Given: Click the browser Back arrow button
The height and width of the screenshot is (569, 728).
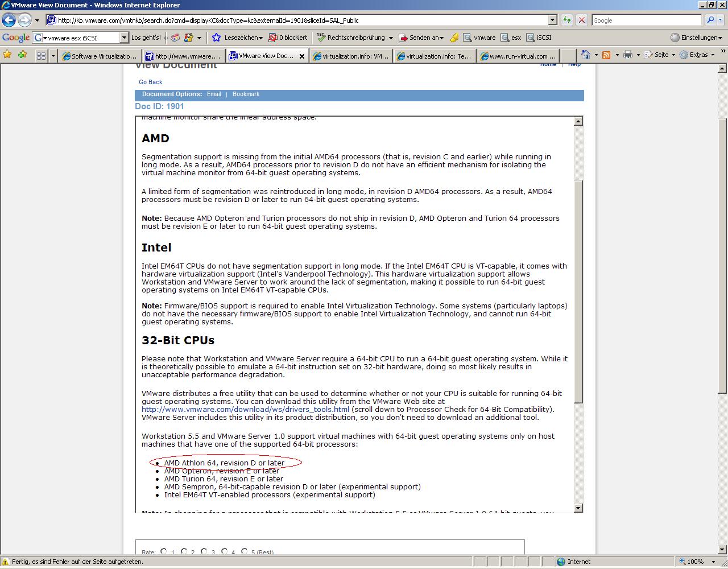Looking at the screenshot, I should (9, 20).
